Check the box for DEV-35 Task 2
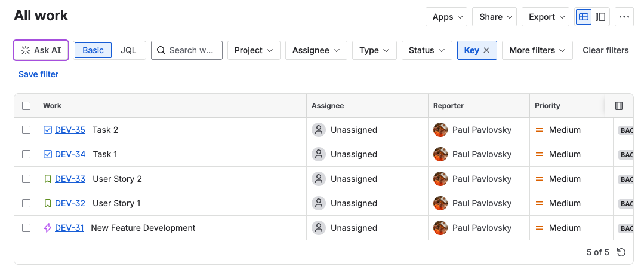 (x=26, y=130)
